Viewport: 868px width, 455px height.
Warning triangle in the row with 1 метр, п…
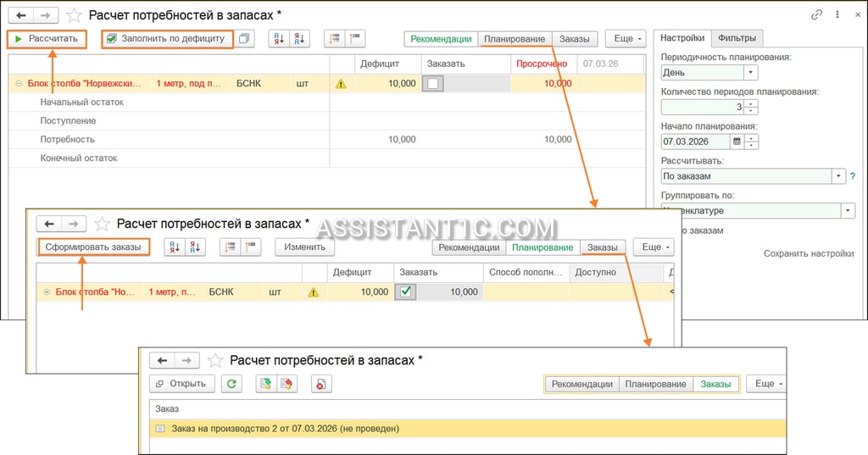tap(314, 292)
